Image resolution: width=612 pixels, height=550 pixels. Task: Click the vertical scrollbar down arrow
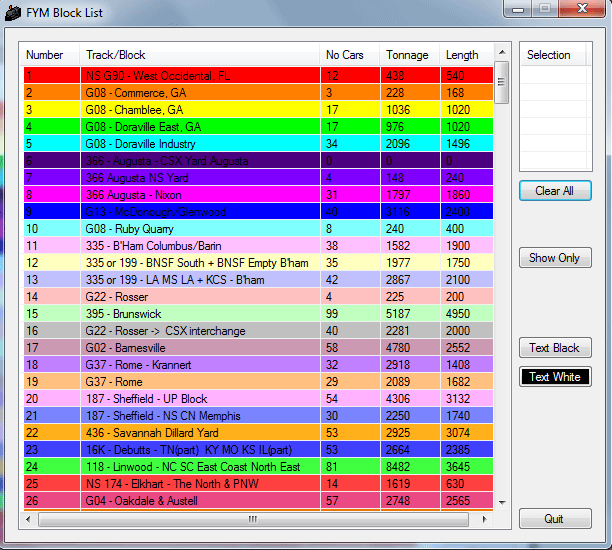[x=502, y=502]
